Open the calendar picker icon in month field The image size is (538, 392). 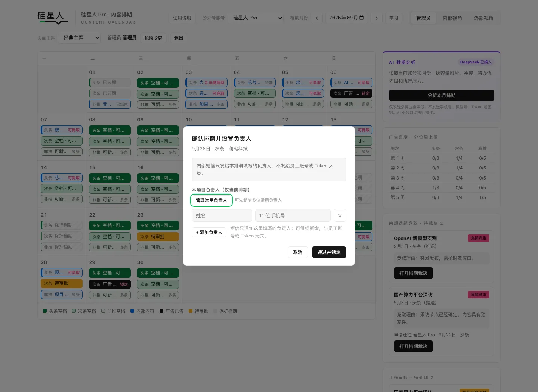coord(361,18)
